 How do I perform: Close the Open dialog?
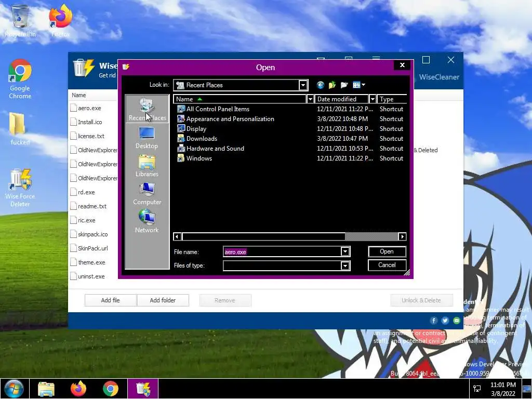click(x=402, y=65)
